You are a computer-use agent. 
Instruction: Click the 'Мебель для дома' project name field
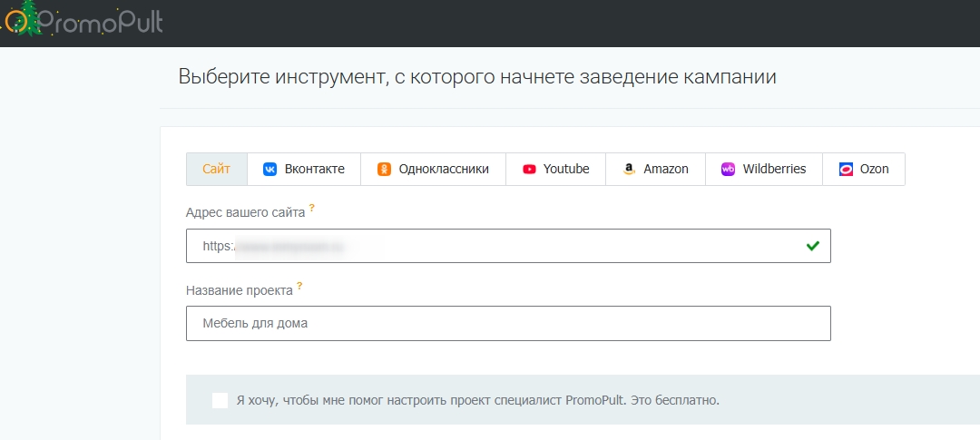tap(508, 323)
